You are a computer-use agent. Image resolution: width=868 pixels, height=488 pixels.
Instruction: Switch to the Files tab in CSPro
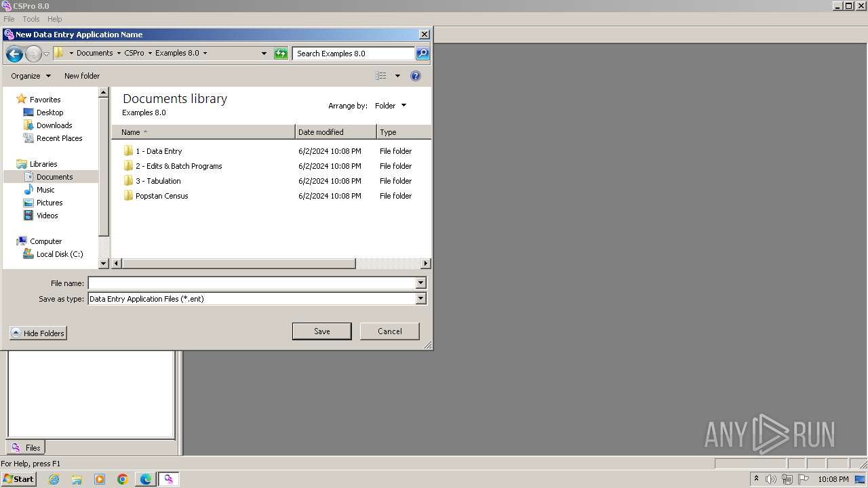tap(26, 448)
